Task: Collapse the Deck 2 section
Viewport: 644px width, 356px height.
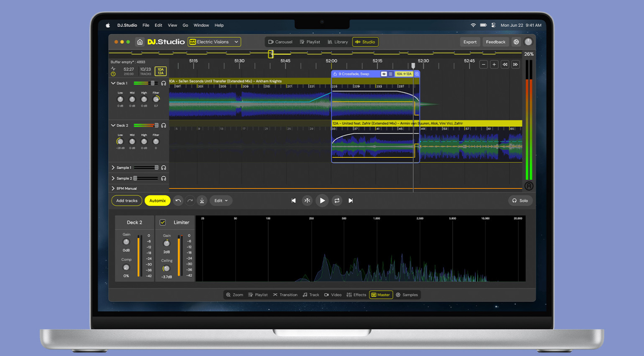Action: 113,125
